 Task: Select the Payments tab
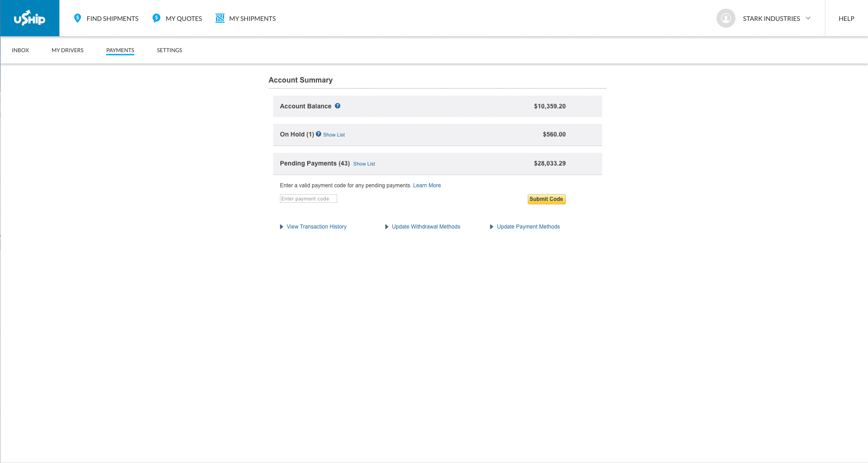pos(120,50)
